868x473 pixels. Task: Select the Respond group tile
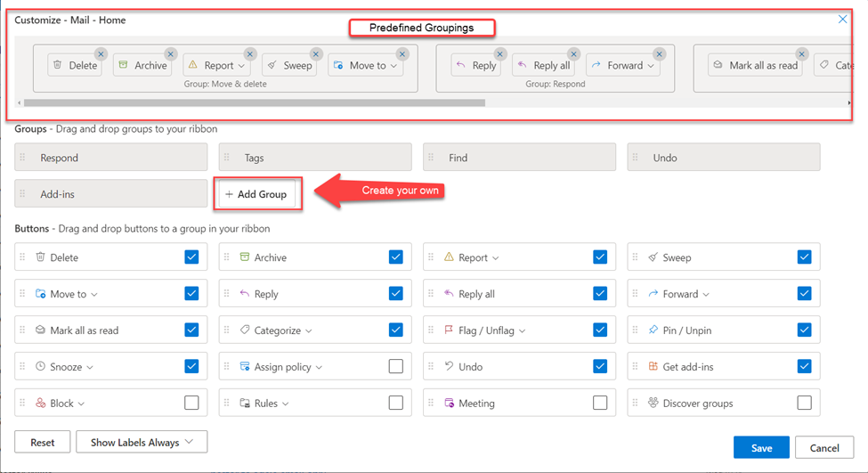111,158
